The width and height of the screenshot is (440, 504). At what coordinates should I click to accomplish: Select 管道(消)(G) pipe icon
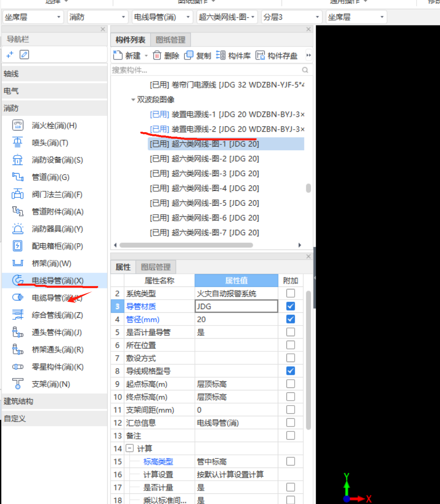tap(18, 177)
